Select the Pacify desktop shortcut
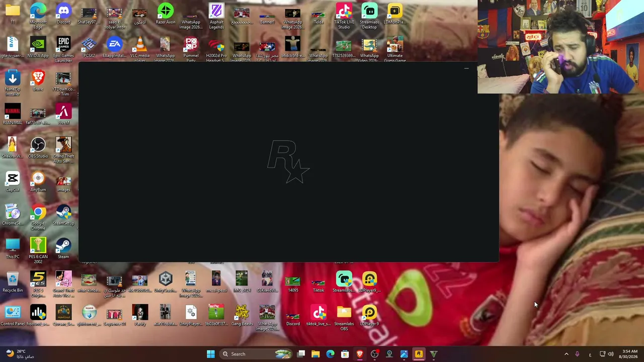This screenshot has height=362, width=644. coord(140,316)
